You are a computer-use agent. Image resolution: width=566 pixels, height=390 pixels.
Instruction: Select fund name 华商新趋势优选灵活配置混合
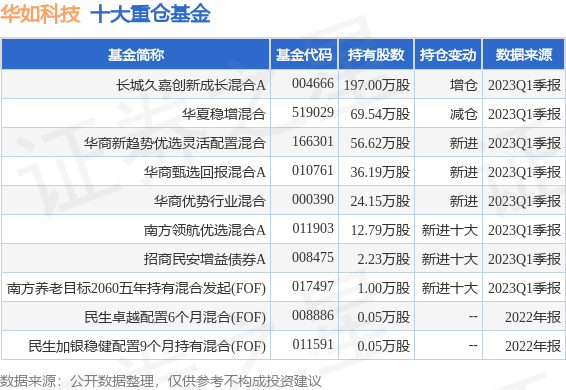pos(175,143)
